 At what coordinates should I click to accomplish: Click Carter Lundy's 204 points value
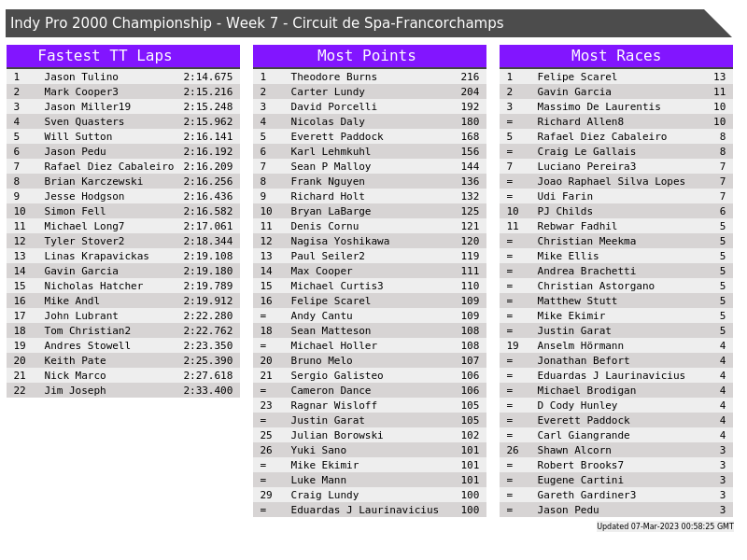pos(469,91)
